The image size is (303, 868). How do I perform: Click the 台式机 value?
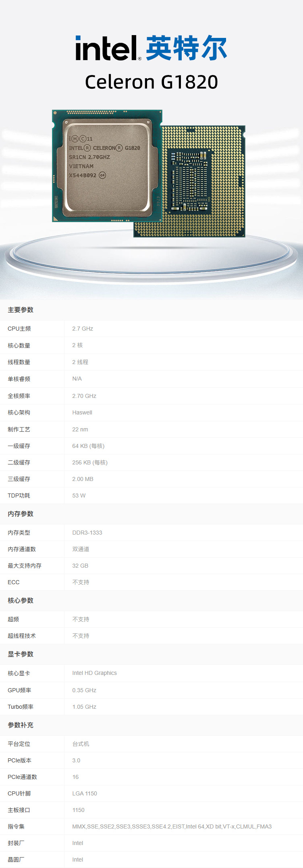click(81, 744)
